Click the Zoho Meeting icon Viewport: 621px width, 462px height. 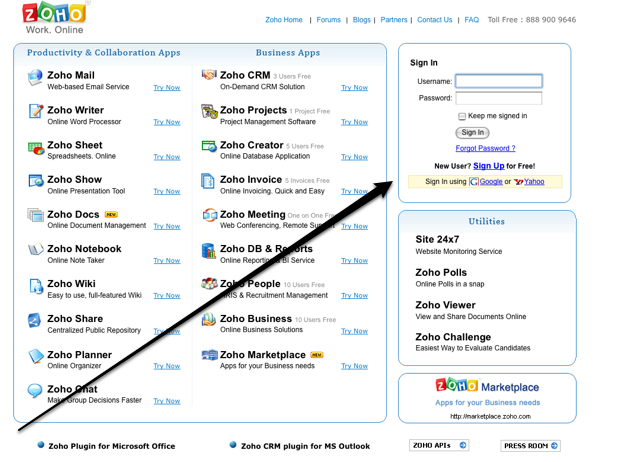[210, 215]
